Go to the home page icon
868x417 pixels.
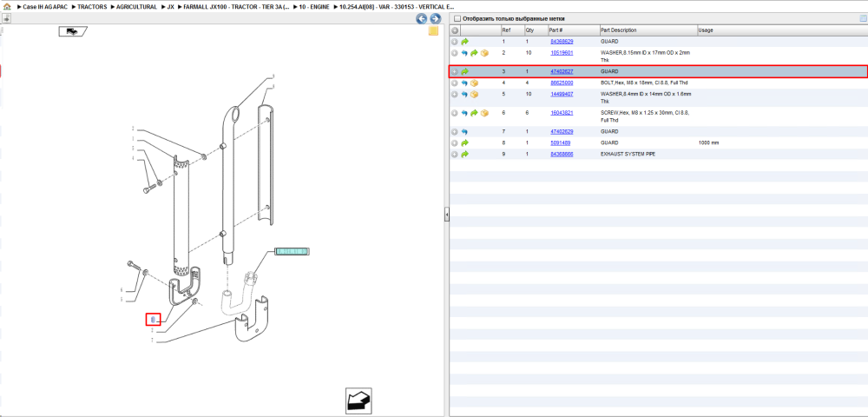pyautogui.click(x=7, y=7)
